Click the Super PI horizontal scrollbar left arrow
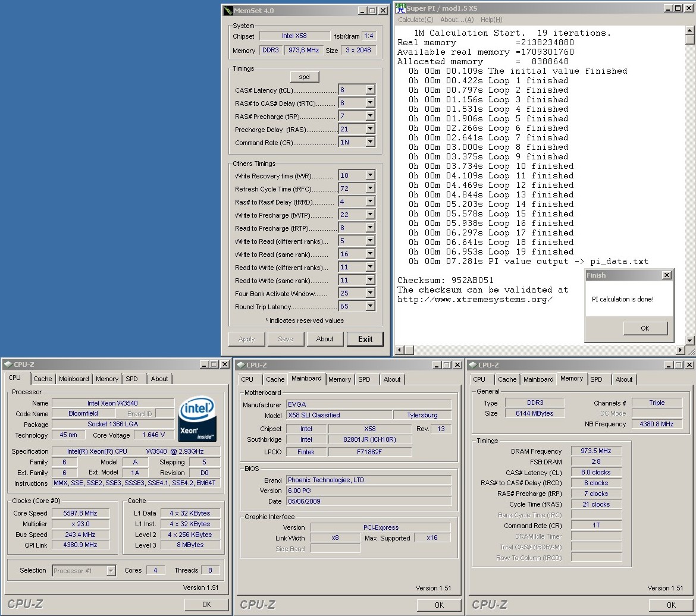This screenshot has width=696, height=616. pyautogui.click(x=400, y=350)
